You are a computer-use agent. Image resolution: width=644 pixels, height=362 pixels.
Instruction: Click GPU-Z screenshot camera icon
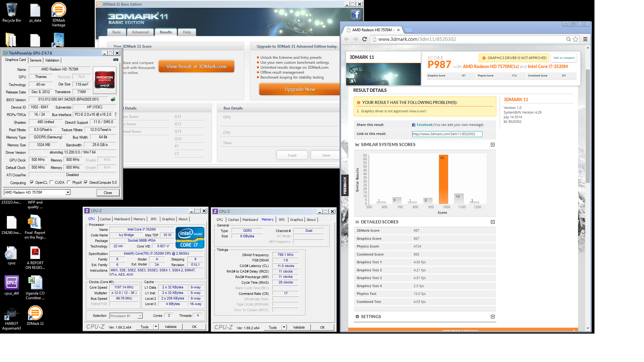pos(115,60)
